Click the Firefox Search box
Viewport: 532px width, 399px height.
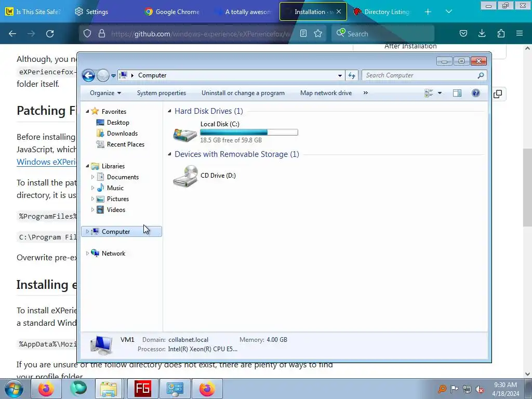click(383, 34)
